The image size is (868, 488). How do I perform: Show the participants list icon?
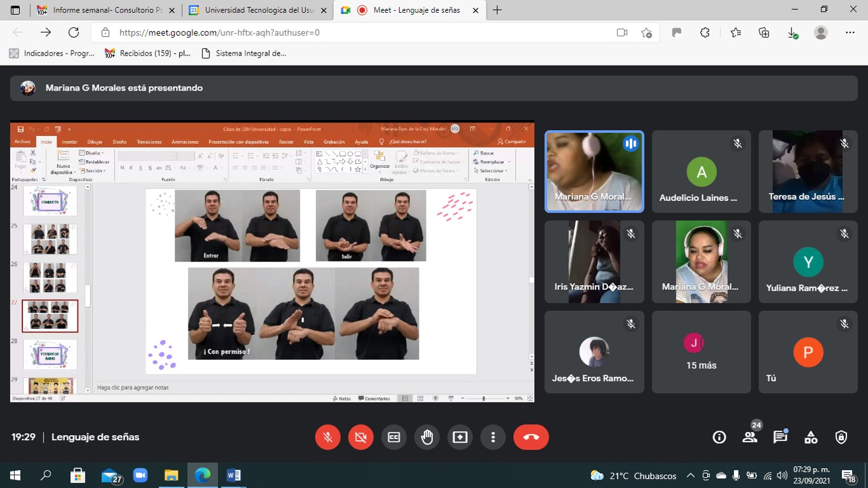(750, 437)
